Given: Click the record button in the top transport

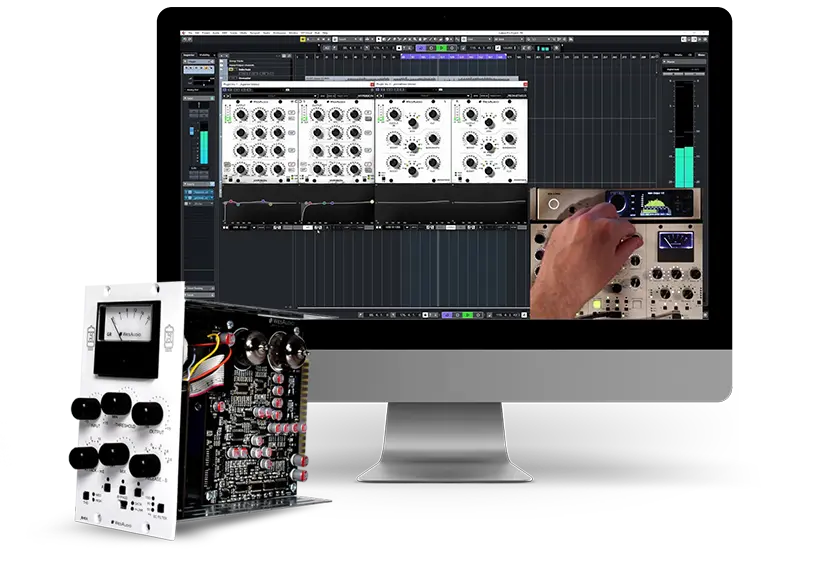Looking at the screenshot, I should pyautogui.click(x=452, y=48).
